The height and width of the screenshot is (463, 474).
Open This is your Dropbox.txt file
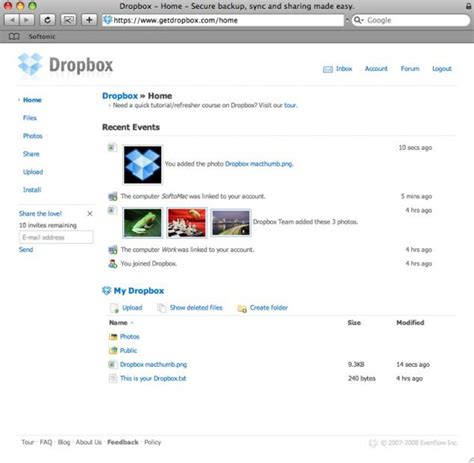pyautogui.click(x=153, y=379)
